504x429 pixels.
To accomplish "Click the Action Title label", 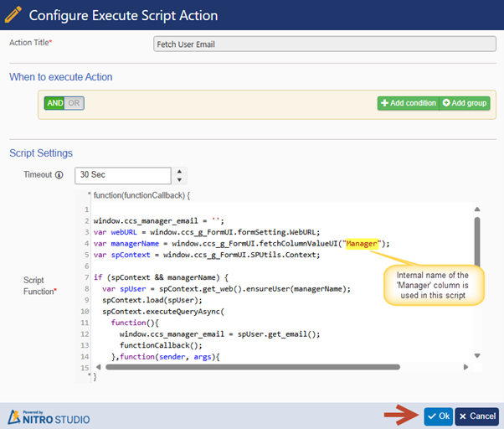I will [x=30, y=43].
